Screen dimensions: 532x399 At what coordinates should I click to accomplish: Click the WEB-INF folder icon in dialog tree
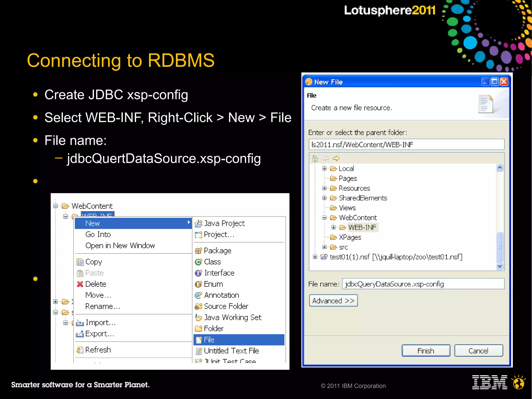[x=343, y=227]
